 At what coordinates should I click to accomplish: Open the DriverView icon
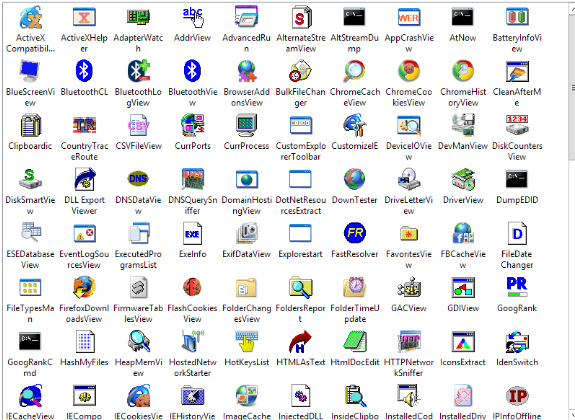[463, 179]
